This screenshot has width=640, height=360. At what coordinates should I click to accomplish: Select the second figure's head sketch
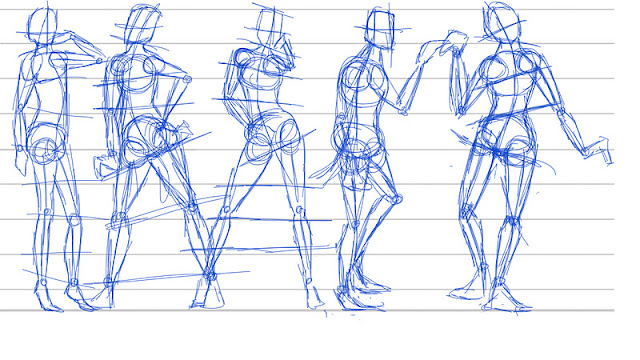click(x=141, y=25)
